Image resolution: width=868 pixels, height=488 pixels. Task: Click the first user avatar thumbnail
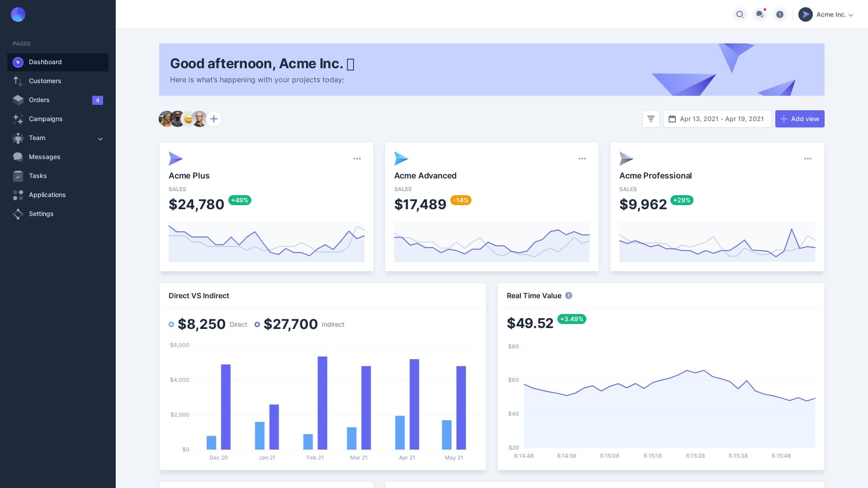pyautogui.click(x=165, y=119)
